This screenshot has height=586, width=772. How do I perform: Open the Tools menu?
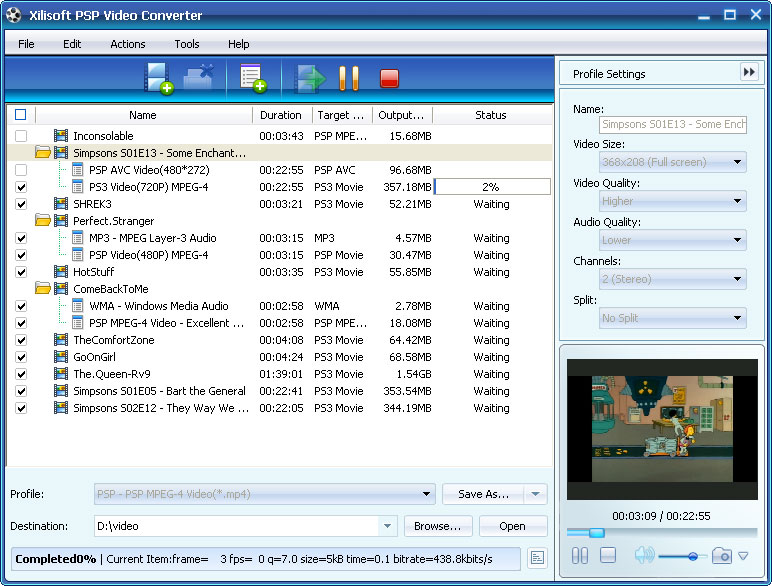pos(187,44)
